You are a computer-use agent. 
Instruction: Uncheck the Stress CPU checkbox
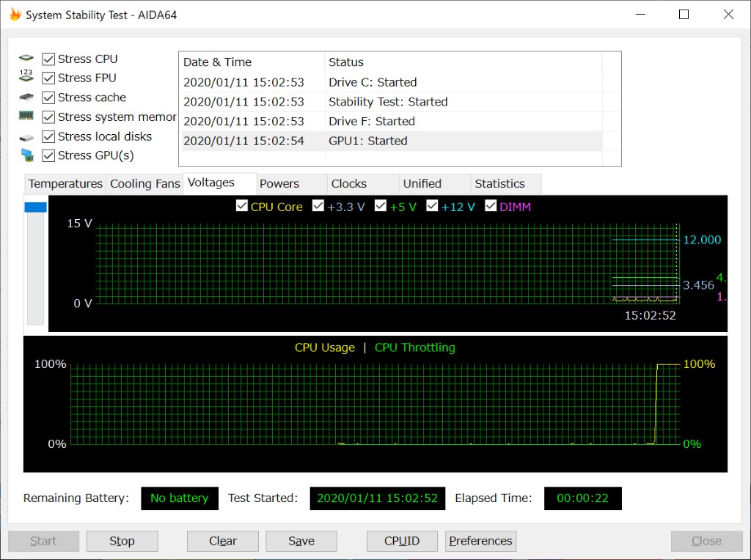48,59
